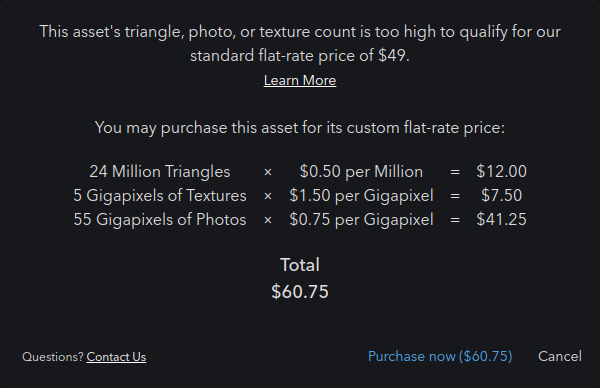Click the bold $60.75 total amount

(300, 292)
